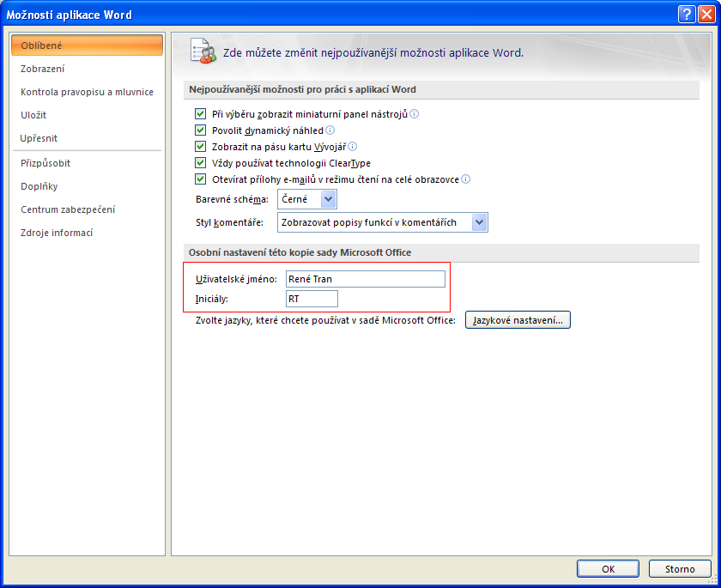Open the Upřesnit category
The height and width of the screenshot is (588, 721).
(x=87, y=138)
